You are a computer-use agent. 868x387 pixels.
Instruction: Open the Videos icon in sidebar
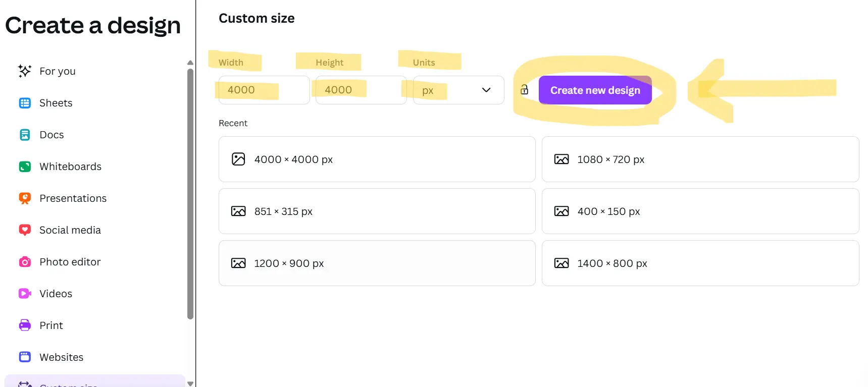point(24,294)
